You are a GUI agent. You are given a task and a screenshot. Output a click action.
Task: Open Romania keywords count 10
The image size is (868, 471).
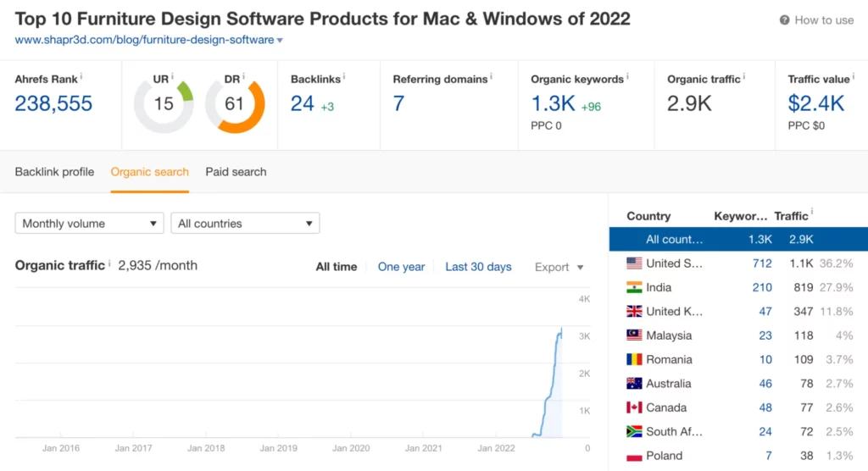tap(765, 360)
